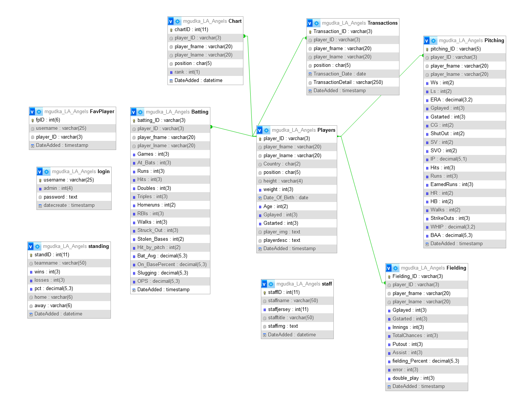
Task: Click the gear icon on login table
Action: tap(46, 172)
